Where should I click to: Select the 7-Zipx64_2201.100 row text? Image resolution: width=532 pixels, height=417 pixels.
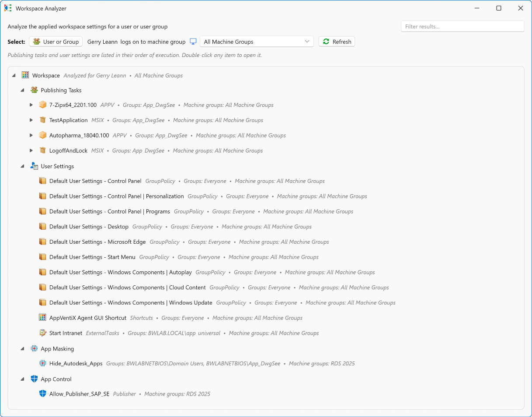(73, 105)
